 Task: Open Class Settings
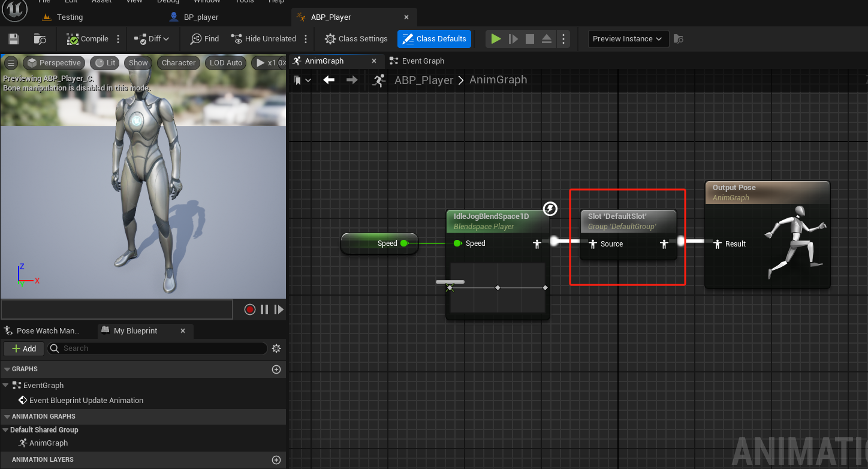pyautogui.click(x=357, y=39)
